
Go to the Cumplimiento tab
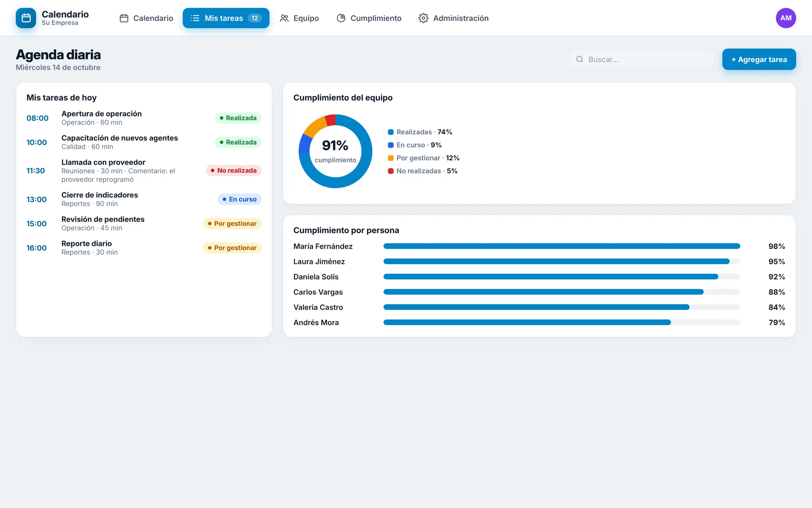[369, 18]
